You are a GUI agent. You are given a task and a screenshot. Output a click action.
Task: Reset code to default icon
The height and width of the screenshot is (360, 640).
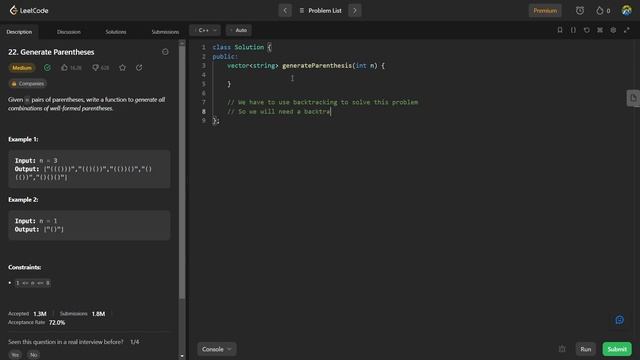coord(587,30)
